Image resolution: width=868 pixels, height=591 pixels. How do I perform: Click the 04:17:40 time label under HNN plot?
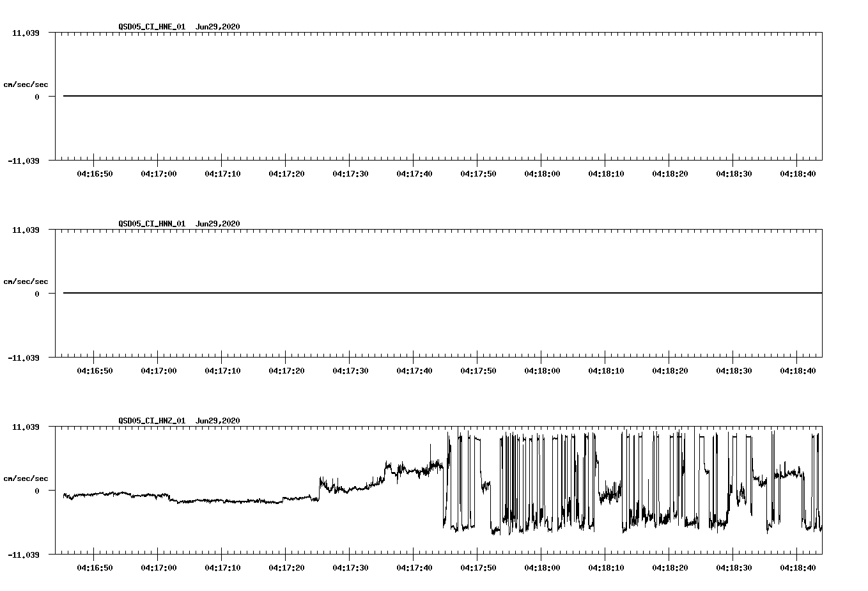(x=414, y=371)
